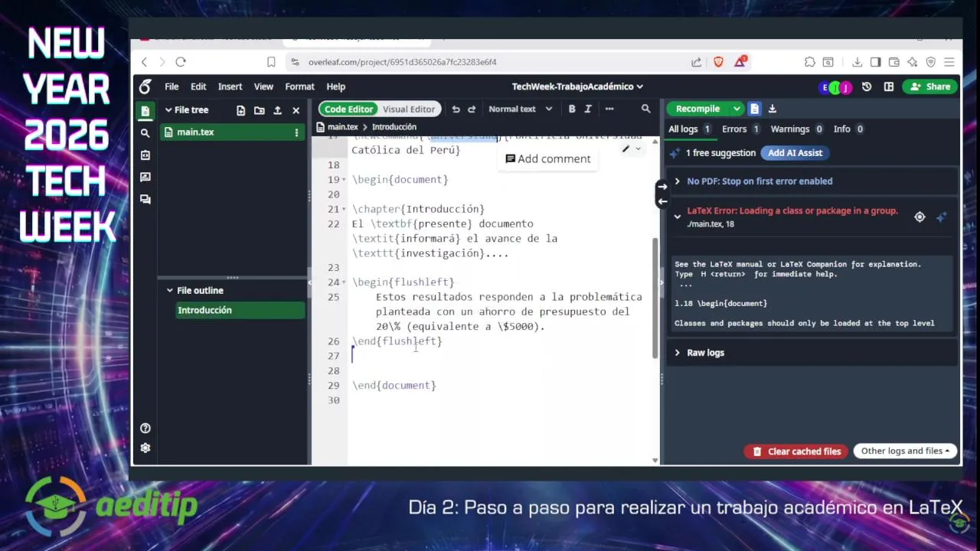
Task: Show the All logs tab
Action: coord(690,129)
